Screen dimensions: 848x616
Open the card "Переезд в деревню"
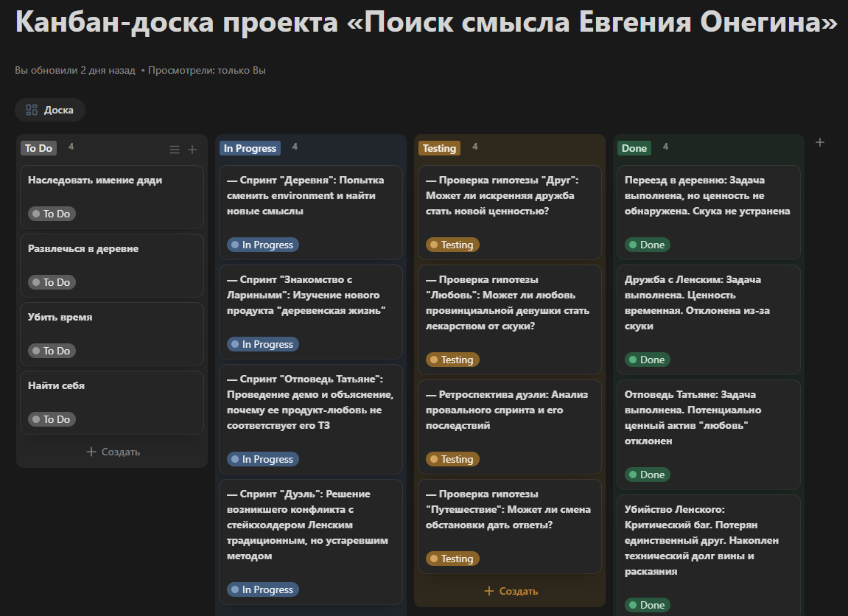(708, 196)
